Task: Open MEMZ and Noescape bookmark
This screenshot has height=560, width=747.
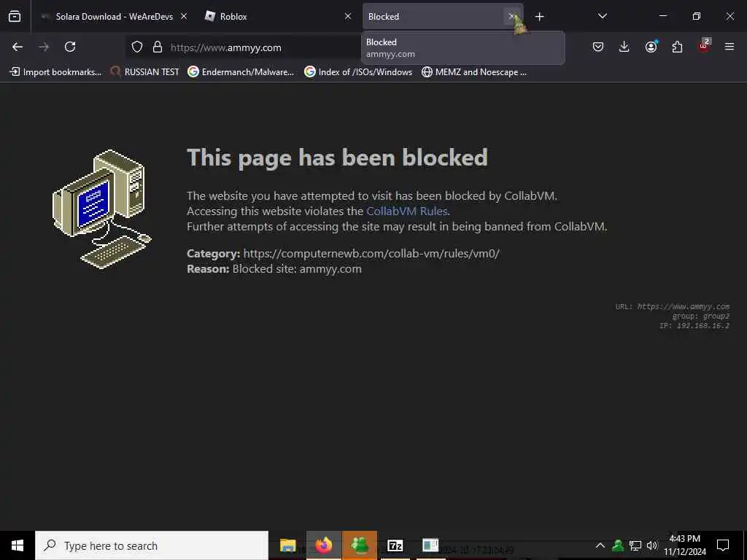Action: [474, 72]
